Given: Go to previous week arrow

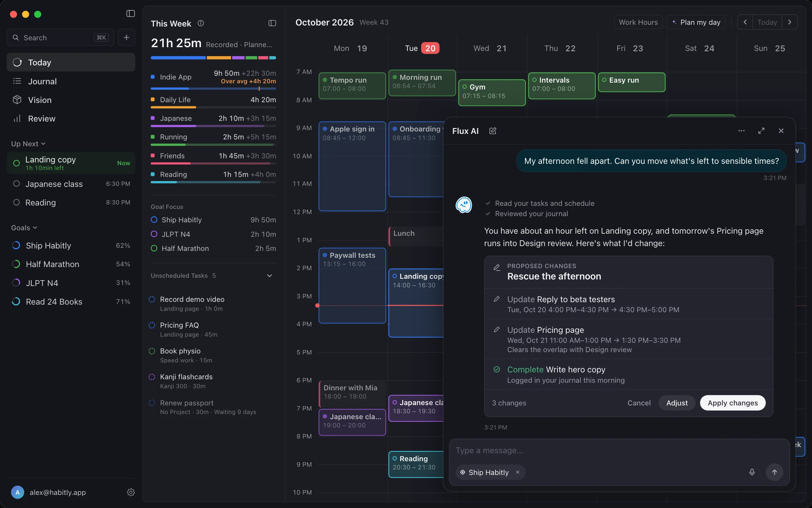Looking at the screenshot, I should coord(745,22).
